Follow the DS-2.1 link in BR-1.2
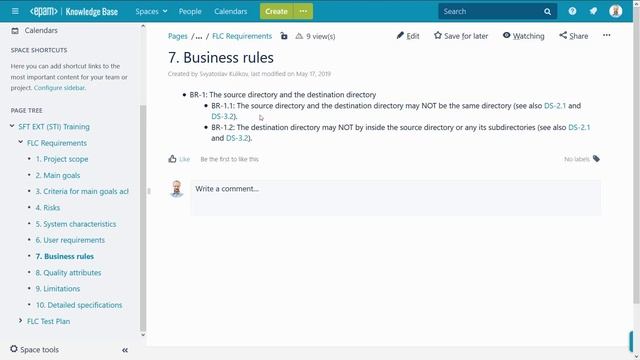Image resolution: width=640 pixels, height=360 pixels. pos(579,127)
